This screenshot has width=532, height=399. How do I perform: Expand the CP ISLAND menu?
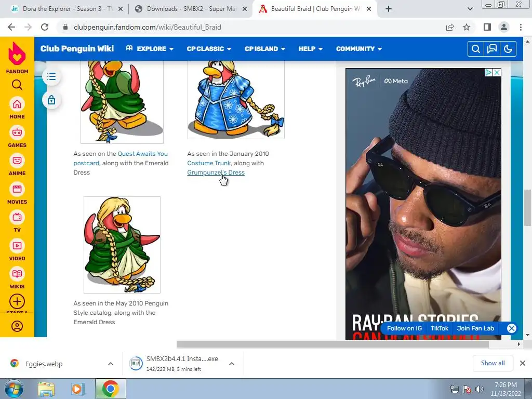(264, 49)
